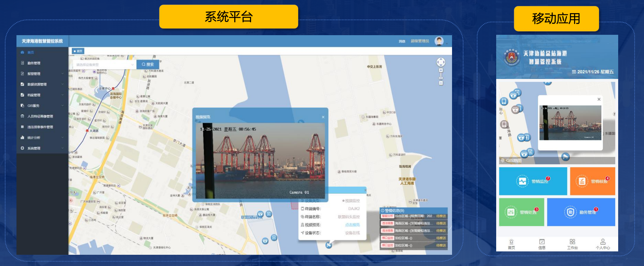Open 勤务管理 in the left sidebar
Screen dimensions: 644x266
(x=34, y=63)
